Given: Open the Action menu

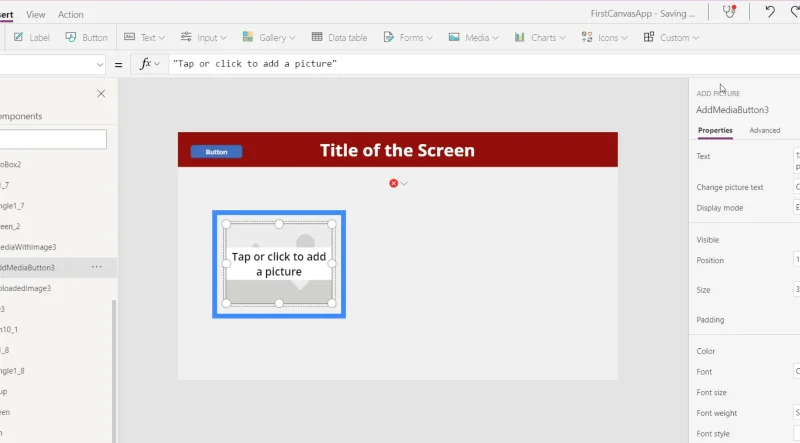Looking at the screenshot, I should coord(70,14).
